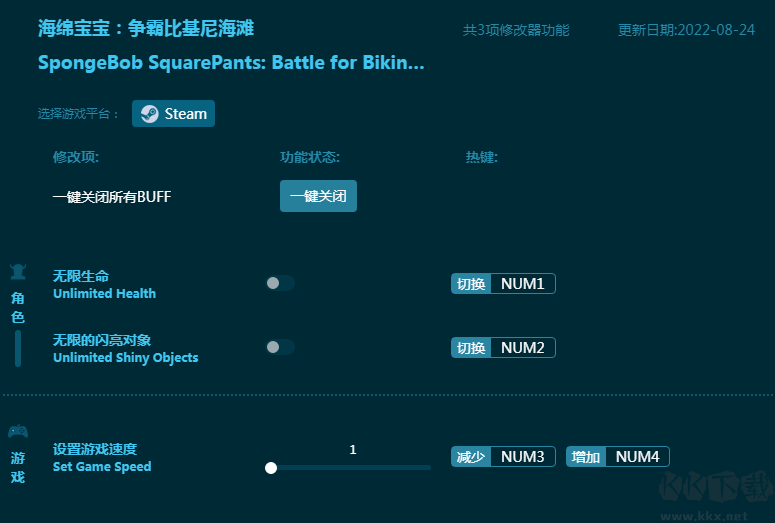Click the NUM3 decrease hotkey field
Screen dimensions: 775x523
coord(522,457)
